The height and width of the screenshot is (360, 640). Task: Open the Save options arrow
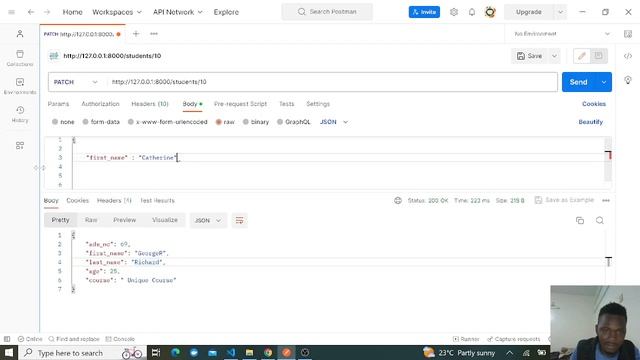554,56
